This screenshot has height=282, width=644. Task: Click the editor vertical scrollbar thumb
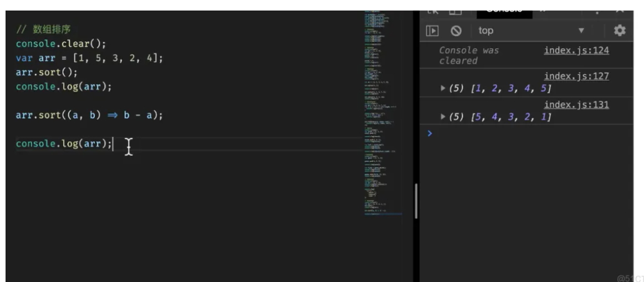coord(416,201)
